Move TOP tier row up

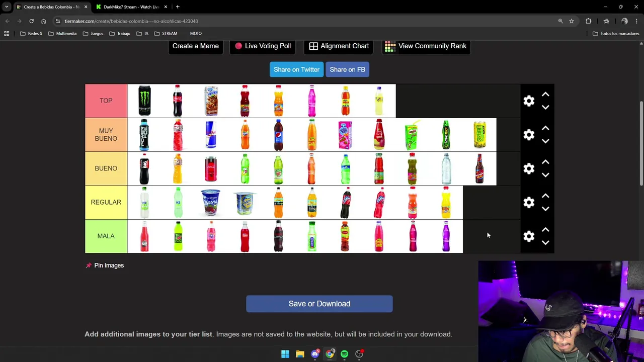click(545, 95)
